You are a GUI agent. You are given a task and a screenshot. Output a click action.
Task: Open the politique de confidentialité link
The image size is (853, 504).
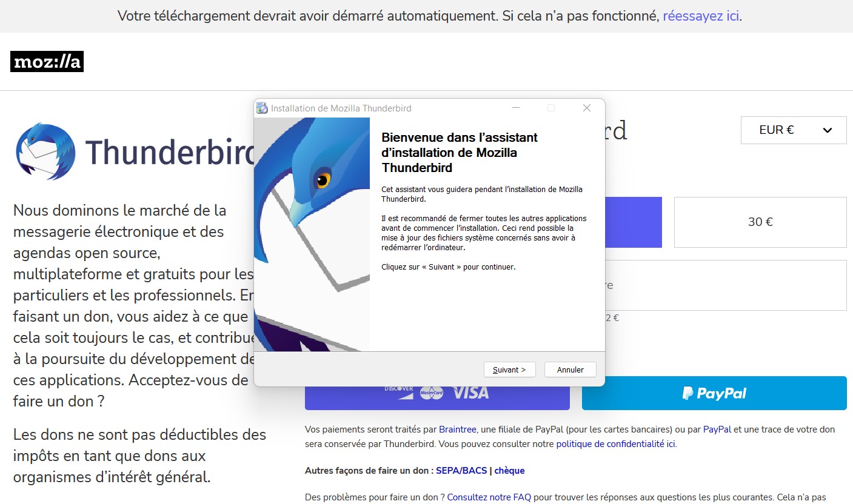click(x=615, y=444)
